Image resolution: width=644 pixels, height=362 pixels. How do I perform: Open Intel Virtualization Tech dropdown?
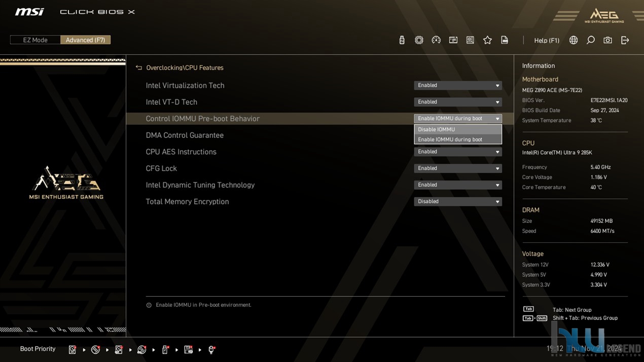click(457, 85)
